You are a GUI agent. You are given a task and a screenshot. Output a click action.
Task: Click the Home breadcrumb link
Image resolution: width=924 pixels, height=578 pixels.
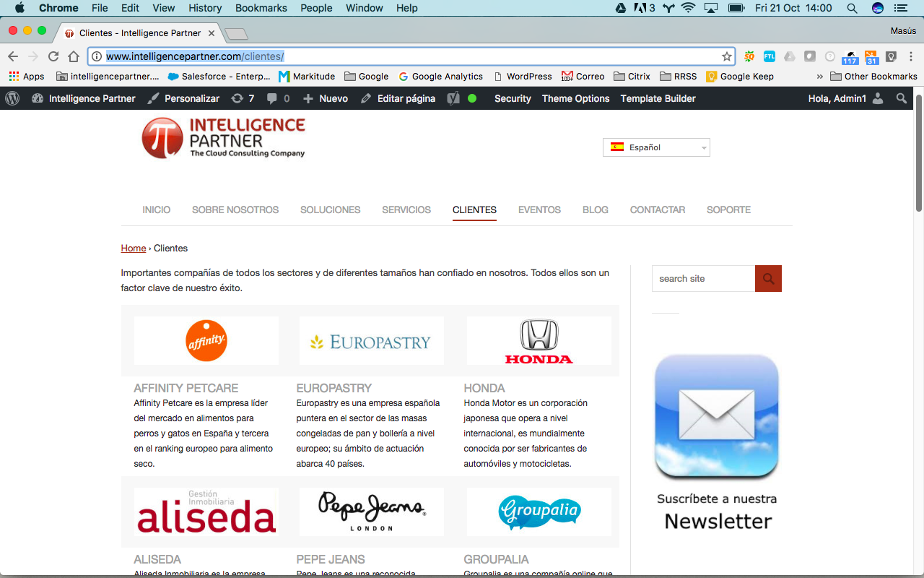pyautogui.click(x=133, y=248)
